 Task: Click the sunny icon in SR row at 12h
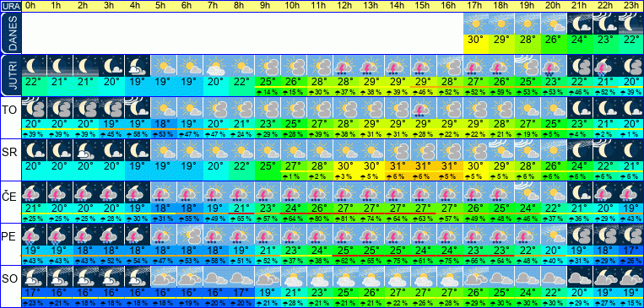pyautogui.click(x=347, y=150)
